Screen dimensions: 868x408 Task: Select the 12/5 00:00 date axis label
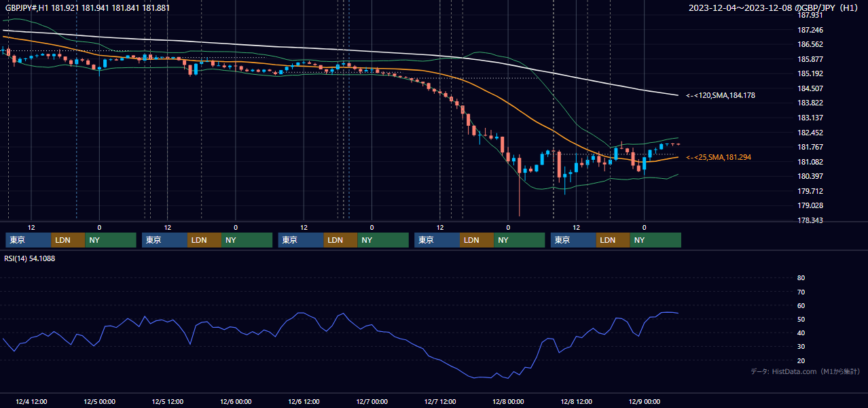[99, 402]
